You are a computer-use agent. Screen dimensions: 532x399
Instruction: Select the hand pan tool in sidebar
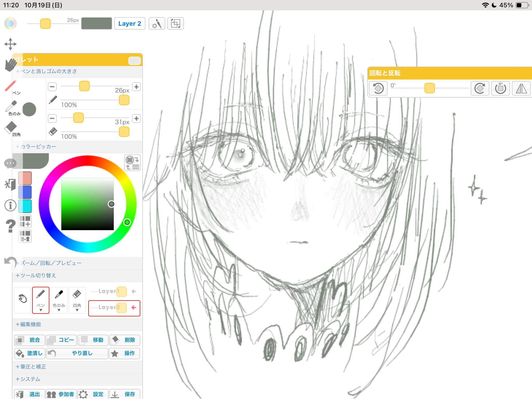[10, 65]
